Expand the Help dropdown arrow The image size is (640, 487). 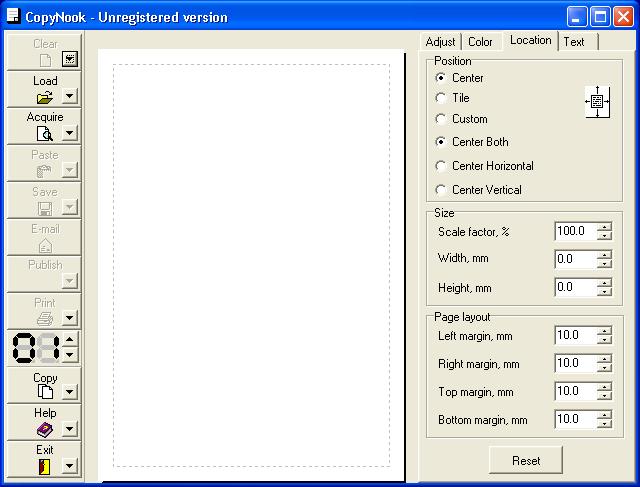click(69, 429)
